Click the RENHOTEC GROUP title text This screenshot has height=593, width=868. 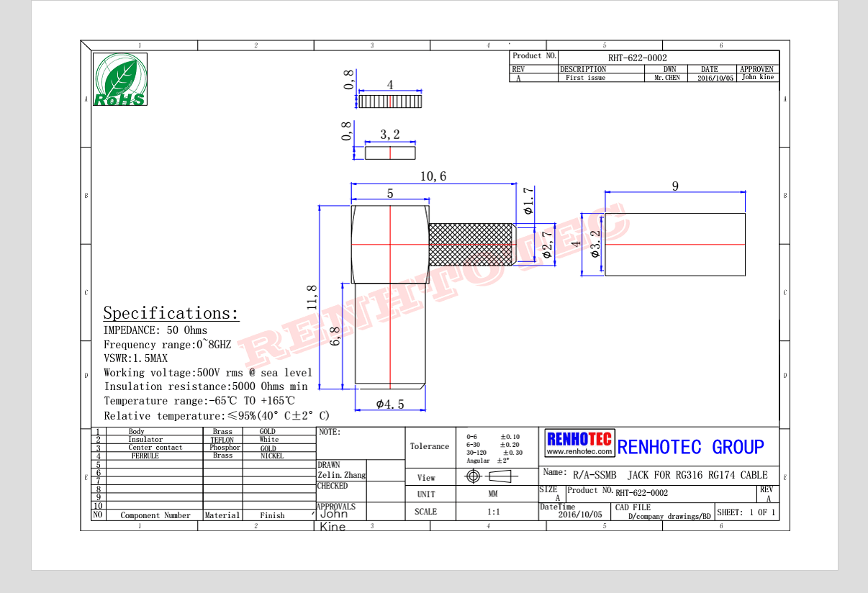click(690, 447)
